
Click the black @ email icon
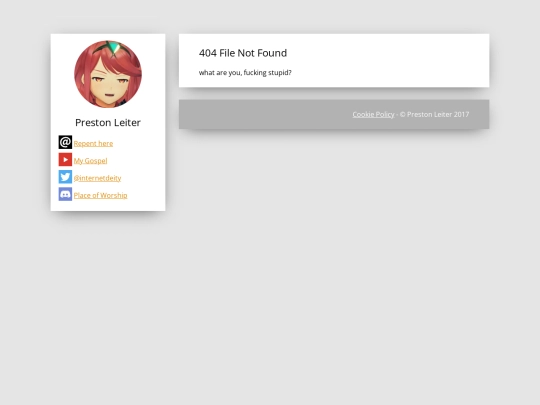click(x=65, y=142)
